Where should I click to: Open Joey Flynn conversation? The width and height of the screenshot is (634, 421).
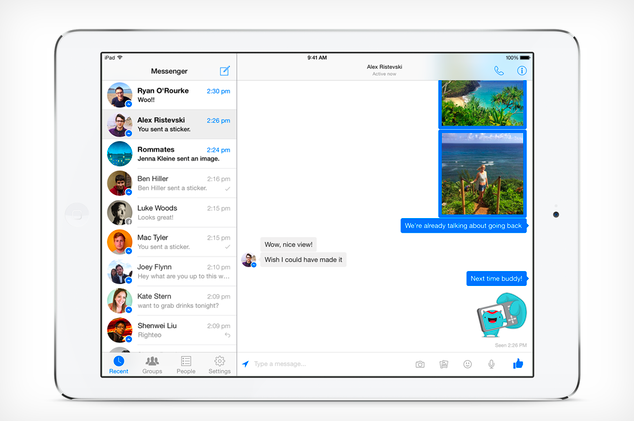170,271
